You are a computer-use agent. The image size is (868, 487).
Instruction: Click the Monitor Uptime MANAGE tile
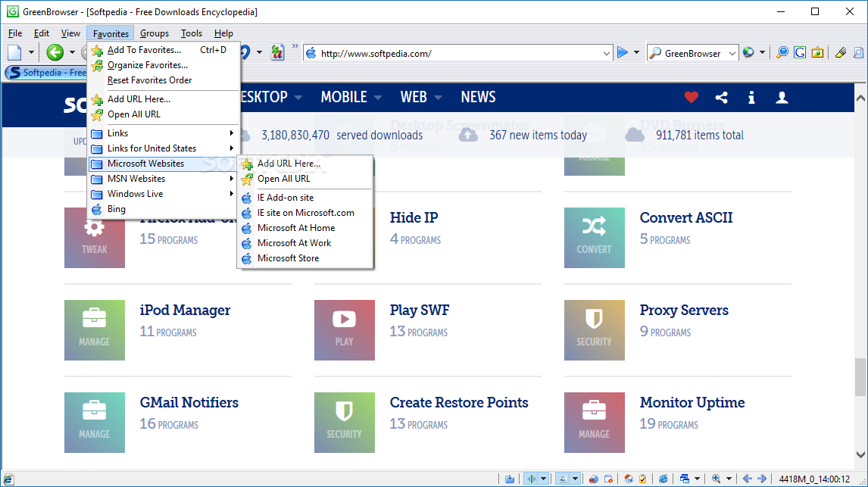pyautogui.click(x=594, y=423)
